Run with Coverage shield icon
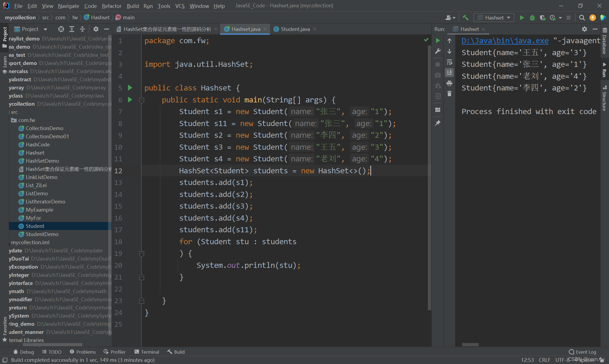The width and height of the screenshot is (609, 364). pos(542,18)
